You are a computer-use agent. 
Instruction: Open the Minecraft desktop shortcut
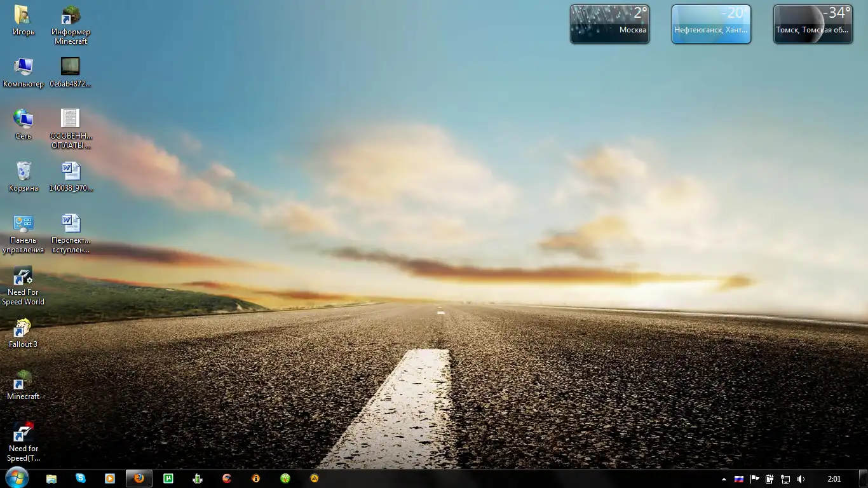coord(24,383)
